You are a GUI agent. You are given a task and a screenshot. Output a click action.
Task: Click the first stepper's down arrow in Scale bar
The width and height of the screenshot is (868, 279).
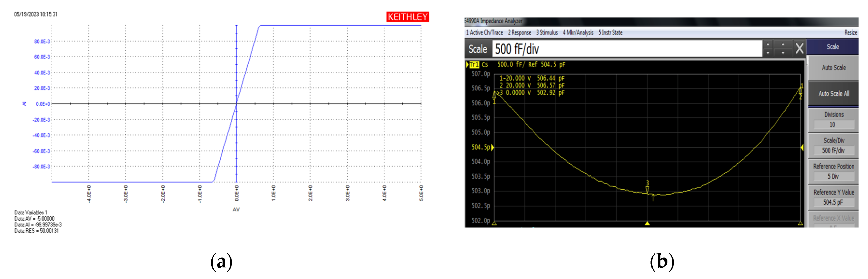(768, 53)
